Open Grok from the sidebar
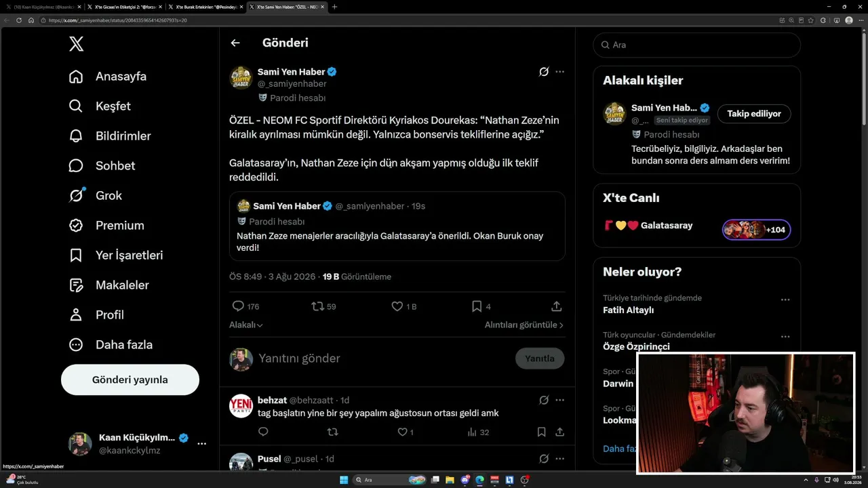This screenshot has width=868, height=488. [96, 196]
